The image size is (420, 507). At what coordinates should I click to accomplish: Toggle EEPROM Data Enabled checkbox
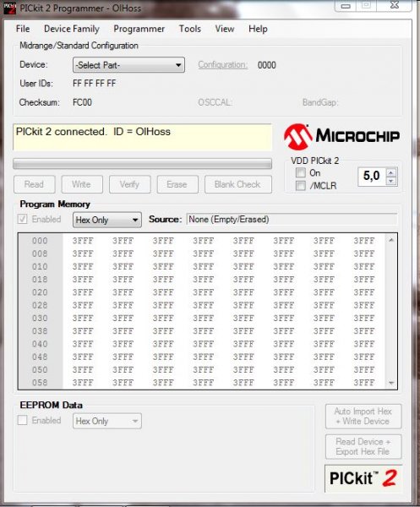tap(22, 420)
